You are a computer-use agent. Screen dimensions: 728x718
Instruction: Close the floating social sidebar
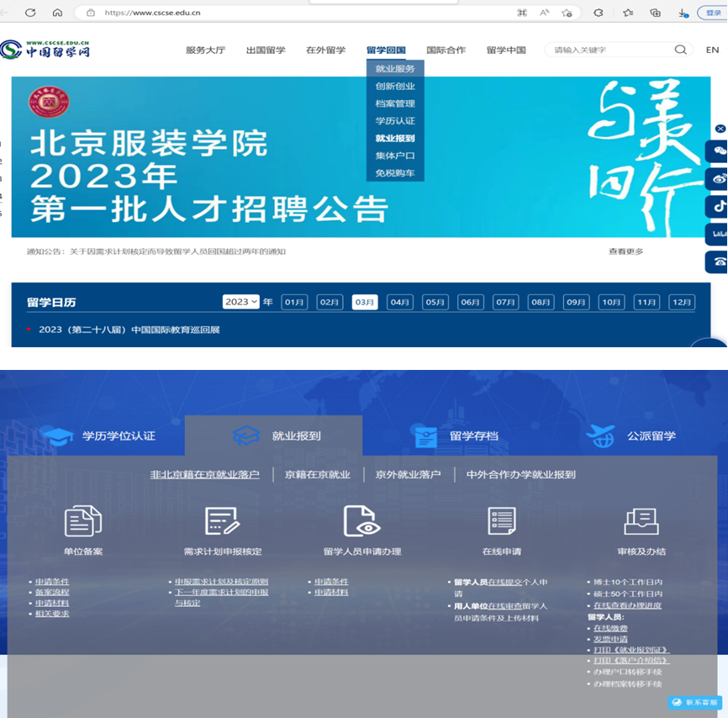pos(720,129)
